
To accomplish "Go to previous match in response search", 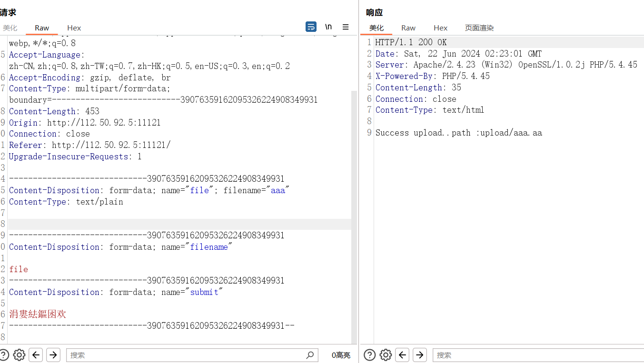I will [403, 355].
